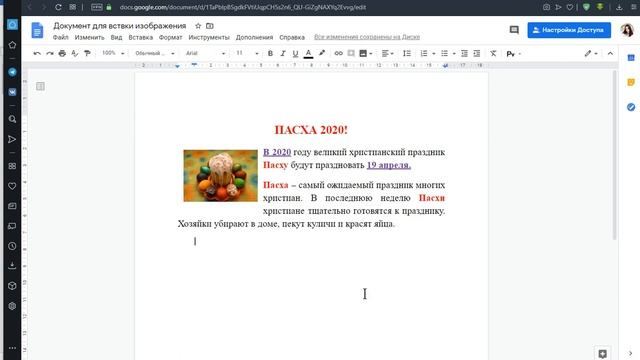Image resolution: width=640 pixels, height=360 pixels.
Task: Click the all changes saved link
Action: [367, 37]
